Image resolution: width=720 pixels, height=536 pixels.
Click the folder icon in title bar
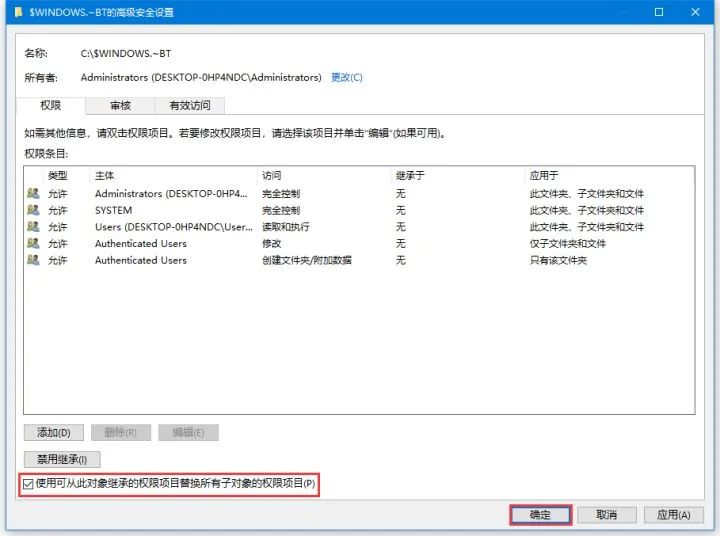click(18, 12)
